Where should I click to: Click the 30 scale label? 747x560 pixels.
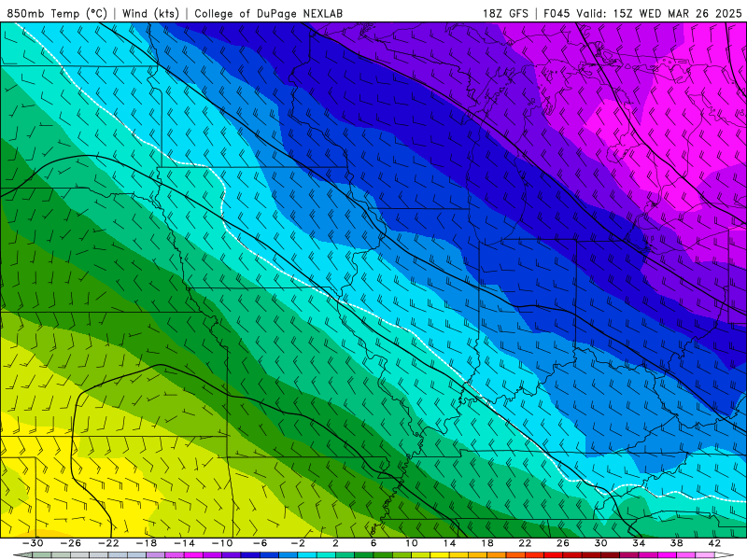point(600,543)
